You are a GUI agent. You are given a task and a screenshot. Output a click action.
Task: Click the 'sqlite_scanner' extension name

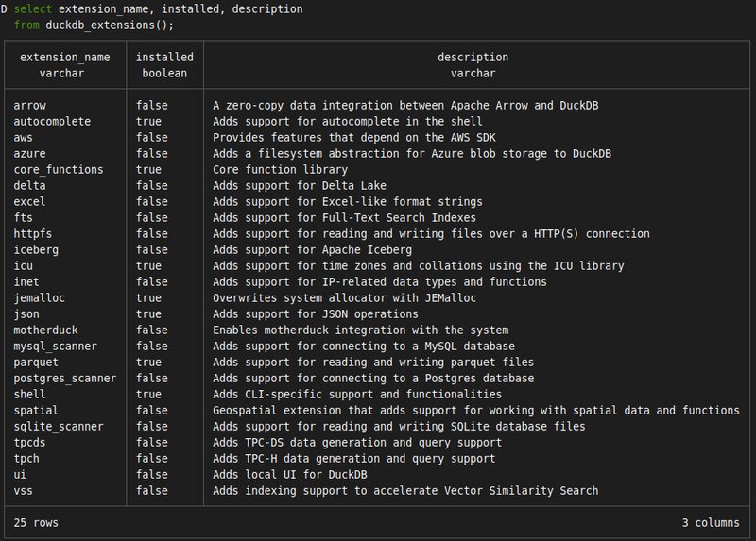point(59,427)
